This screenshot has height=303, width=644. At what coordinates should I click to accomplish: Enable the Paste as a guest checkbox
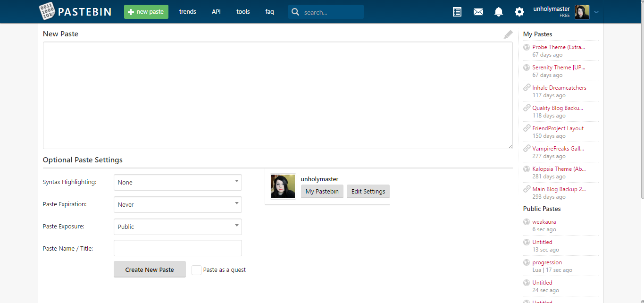[197, 270]
